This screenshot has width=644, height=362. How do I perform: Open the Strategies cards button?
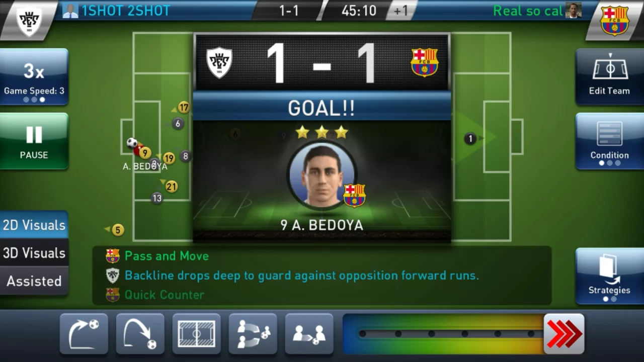coord(609,276)
